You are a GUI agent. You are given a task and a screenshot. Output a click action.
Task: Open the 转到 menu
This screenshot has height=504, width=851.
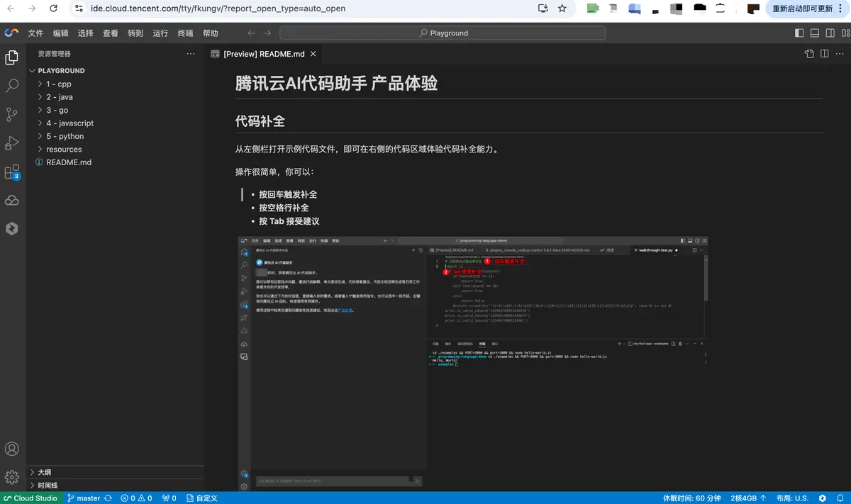click(135, 33)
